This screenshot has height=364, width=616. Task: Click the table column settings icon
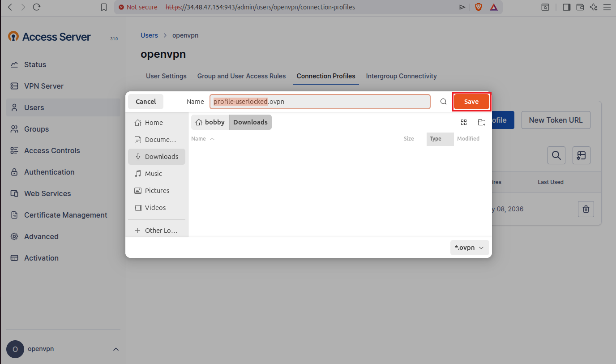coord(582,155)
